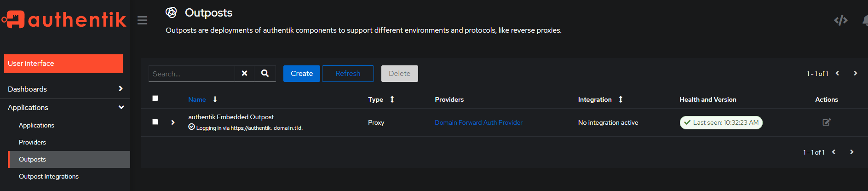Clear search with the X icon
The image size is (868, 191).
[x=245, y=73]
